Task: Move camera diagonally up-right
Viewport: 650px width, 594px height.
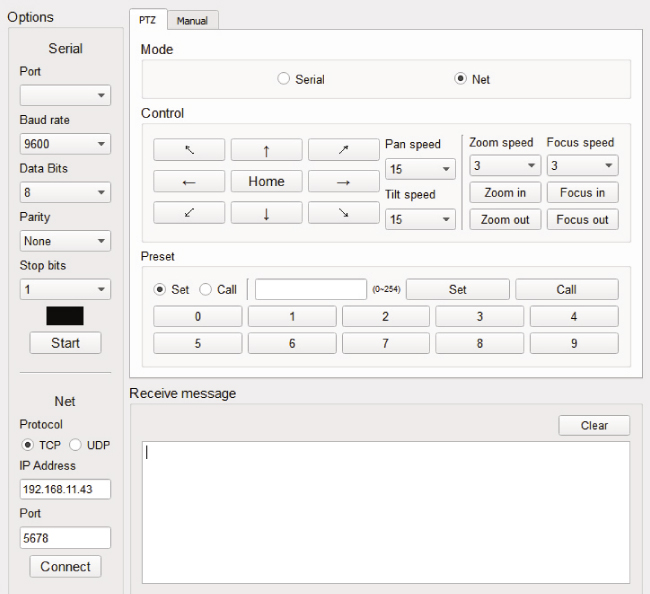Action: pos(343,150)
